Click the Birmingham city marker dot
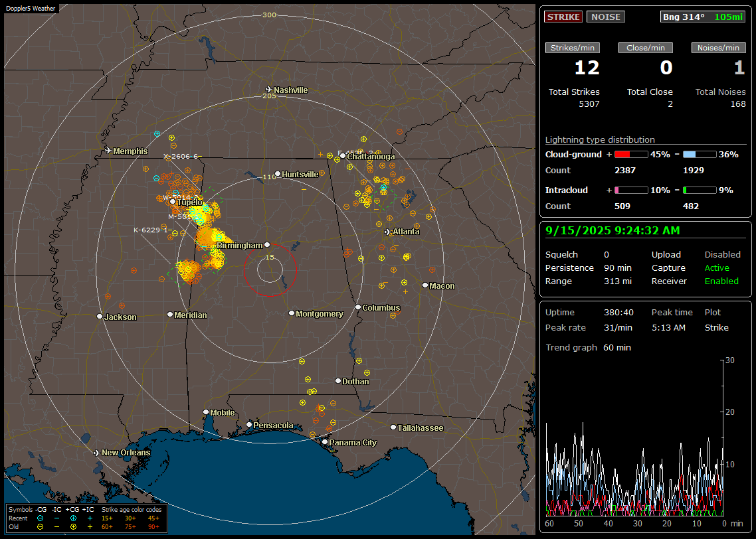Viewport: 756px width, 539px height. 267,245
